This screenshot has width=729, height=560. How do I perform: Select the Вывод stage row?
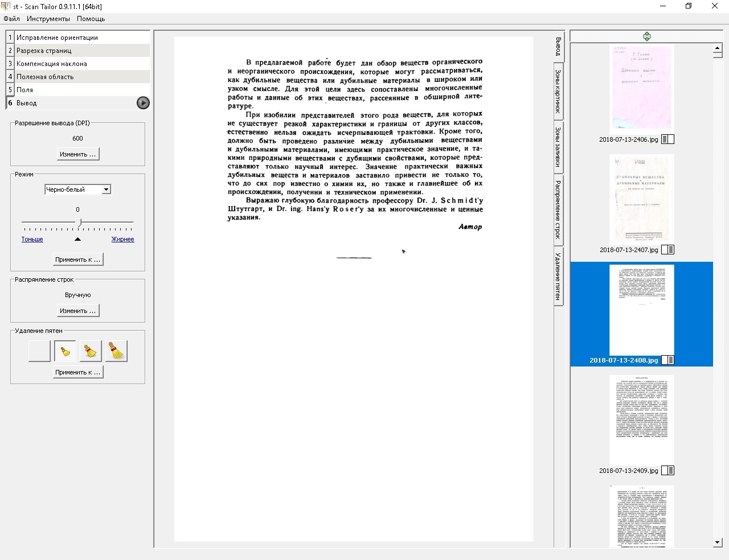[x=78, y=103]
